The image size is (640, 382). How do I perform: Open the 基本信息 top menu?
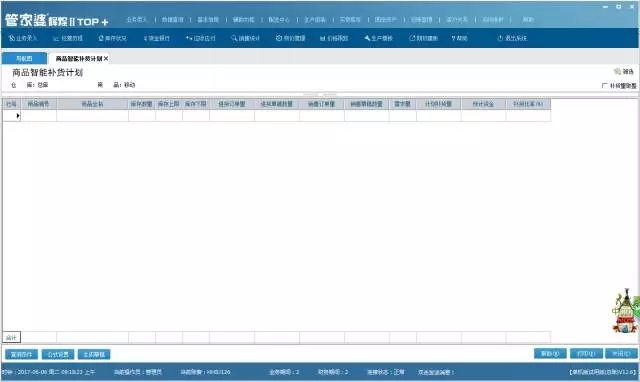pos(208,20)
